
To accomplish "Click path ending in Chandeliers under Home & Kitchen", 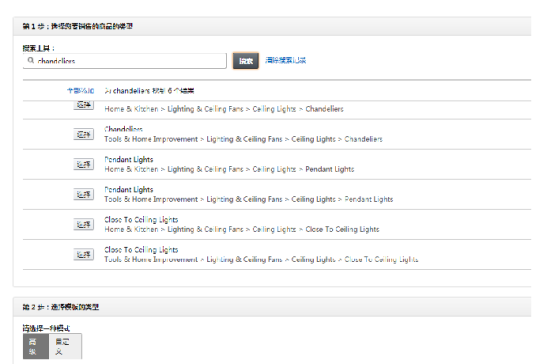I will (x=224, y=109).
